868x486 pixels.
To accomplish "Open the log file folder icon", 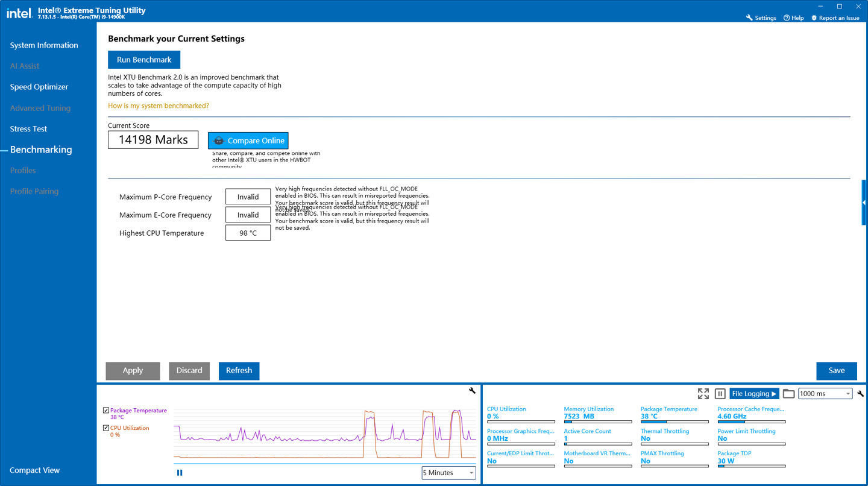I will [x=788, y=394].
